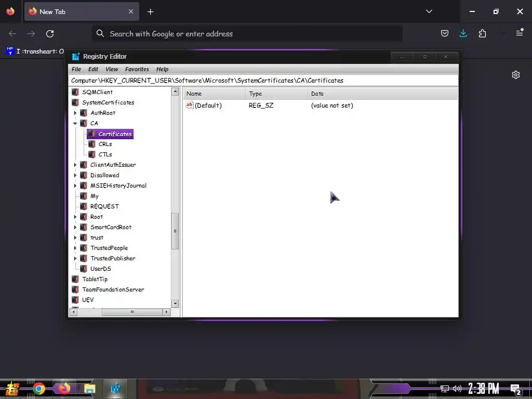Open the Favorites menu in Registry Editor
This screenshot has width=532, height=399.
tap(137, 69)
